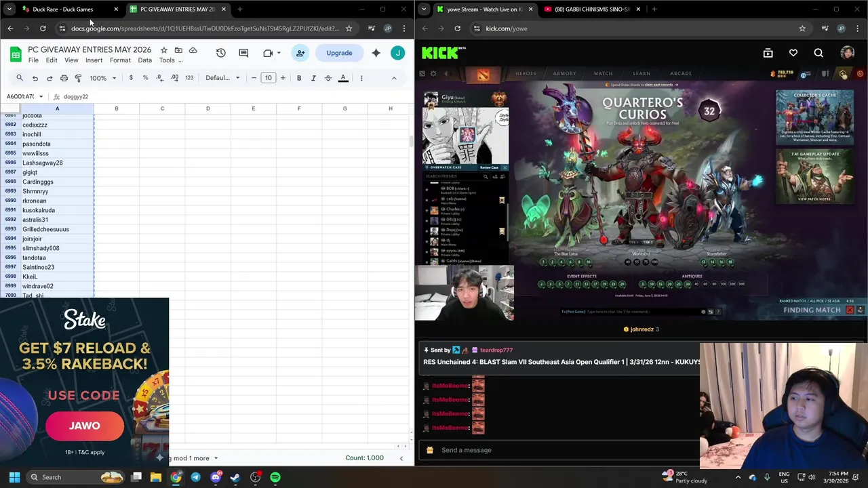Switch to the GABBI CHINISMIS YouTube tab
Image resolution: width=868 pixels, height=488 pixels.
pyautogui.click(x=592, y=9)
